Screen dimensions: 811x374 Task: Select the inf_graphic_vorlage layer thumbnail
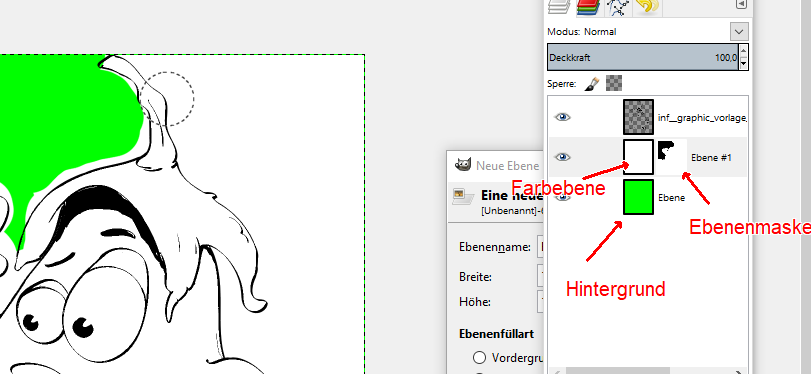pos(638,117)
